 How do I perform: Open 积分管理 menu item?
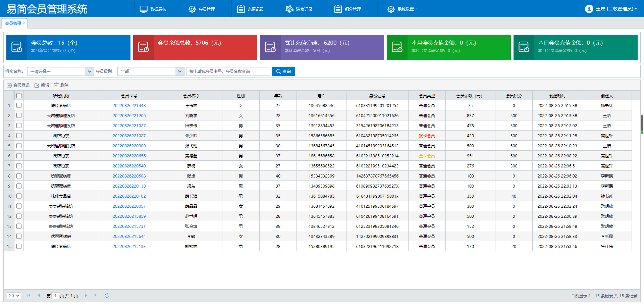[x=348, y=9]
